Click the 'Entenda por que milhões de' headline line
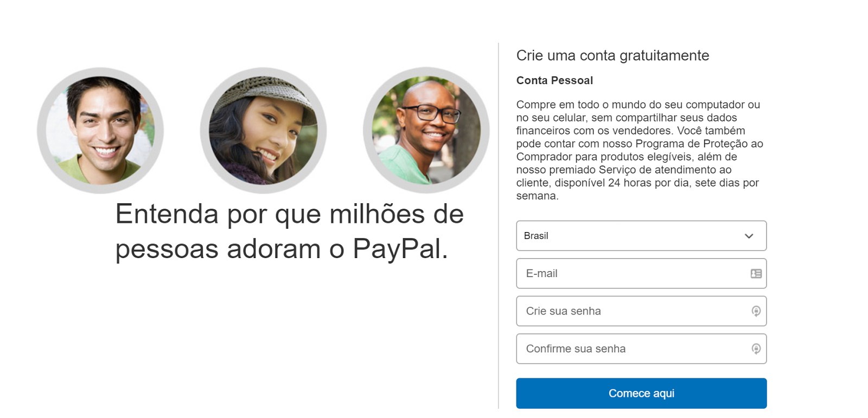868x418 pixels. (x=290, y=214)
